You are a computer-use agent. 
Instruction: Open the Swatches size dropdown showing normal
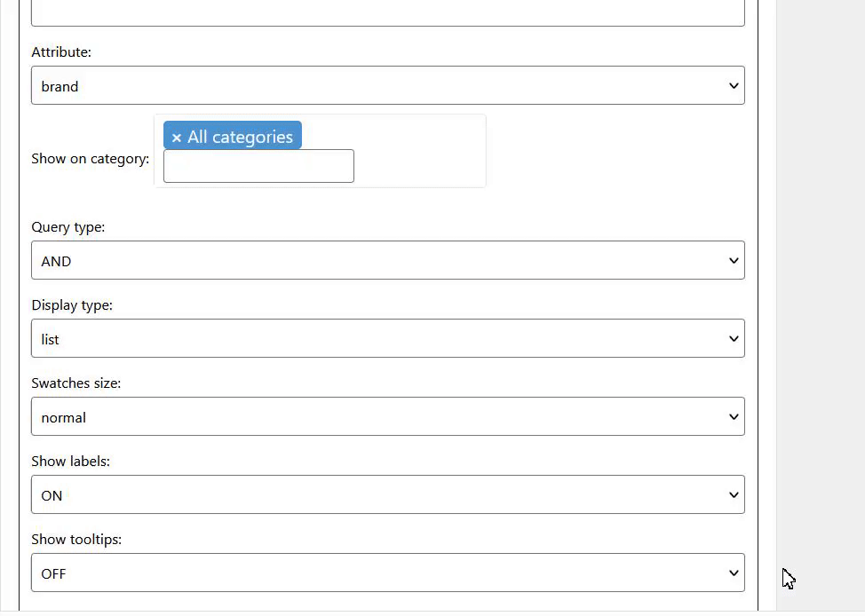point(387,417)
